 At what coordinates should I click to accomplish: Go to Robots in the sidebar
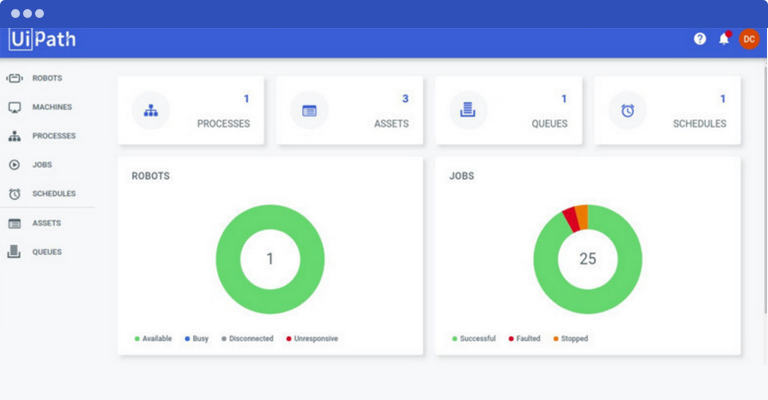tap(47, 78)
